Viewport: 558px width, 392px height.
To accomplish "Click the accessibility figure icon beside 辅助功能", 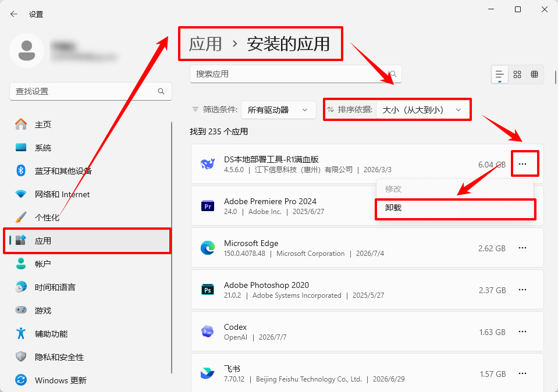I will pos(21,333).
